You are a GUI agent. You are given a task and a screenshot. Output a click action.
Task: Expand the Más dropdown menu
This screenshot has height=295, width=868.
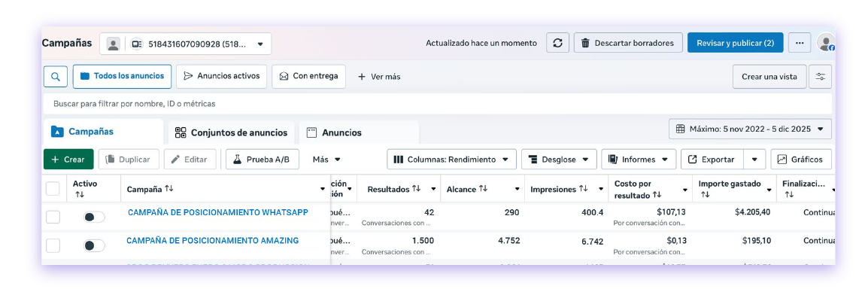point(326,160)
